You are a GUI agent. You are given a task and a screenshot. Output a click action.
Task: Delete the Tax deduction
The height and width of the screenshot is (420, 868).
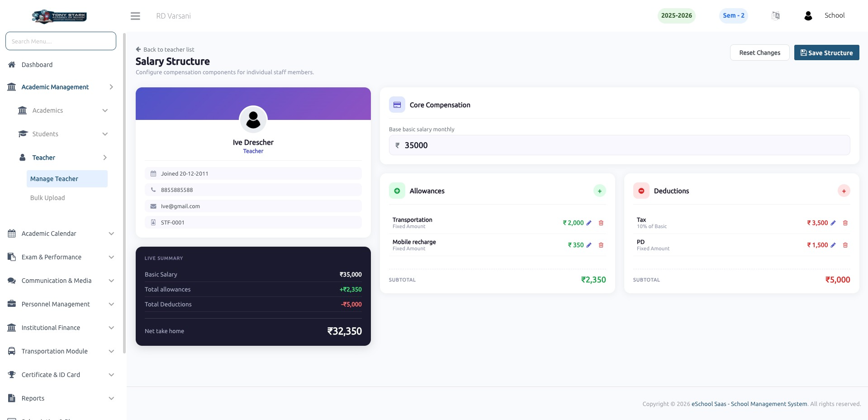pyautogui.click(x=845, y=223)
